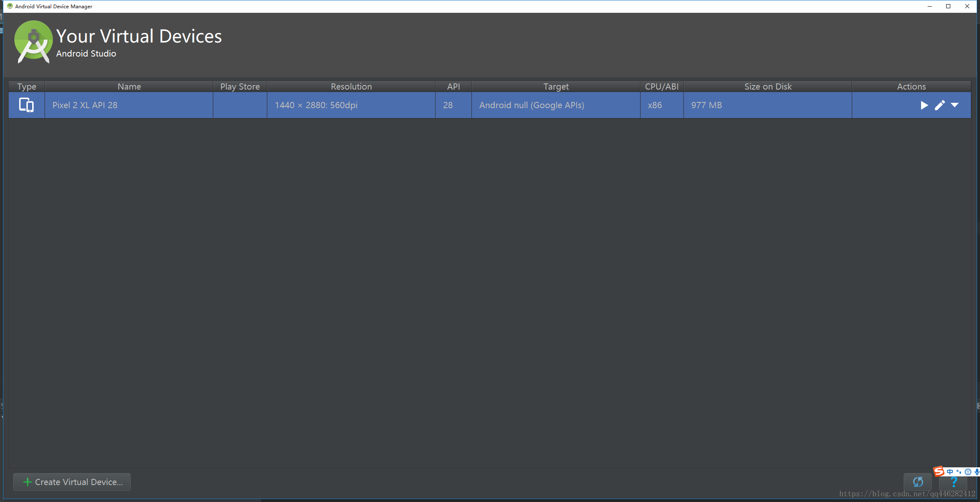Launch the Pixel 2 XL AVD with play icon
This screenshot has width=980, height=502.
coord(924,105)
